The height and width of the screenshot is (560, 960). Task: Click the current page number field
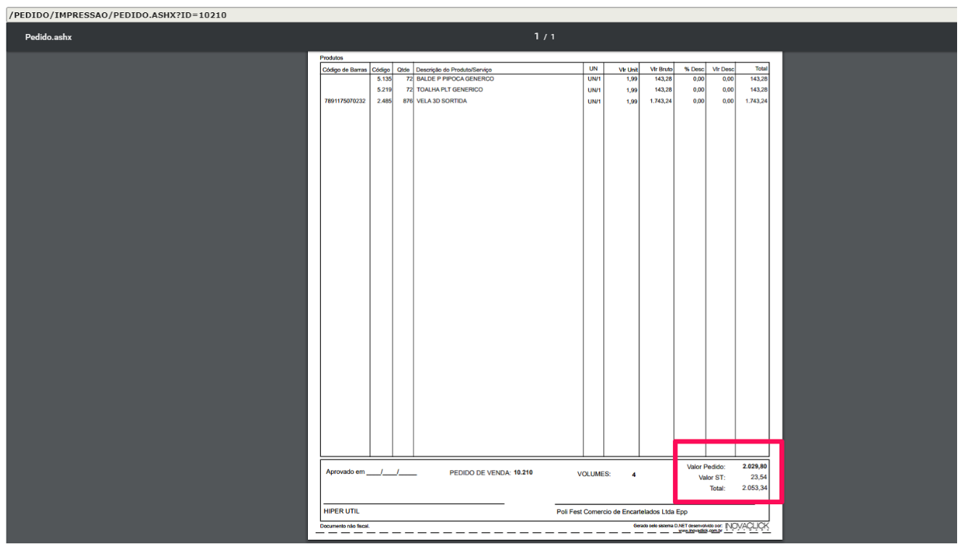point(537,36)
